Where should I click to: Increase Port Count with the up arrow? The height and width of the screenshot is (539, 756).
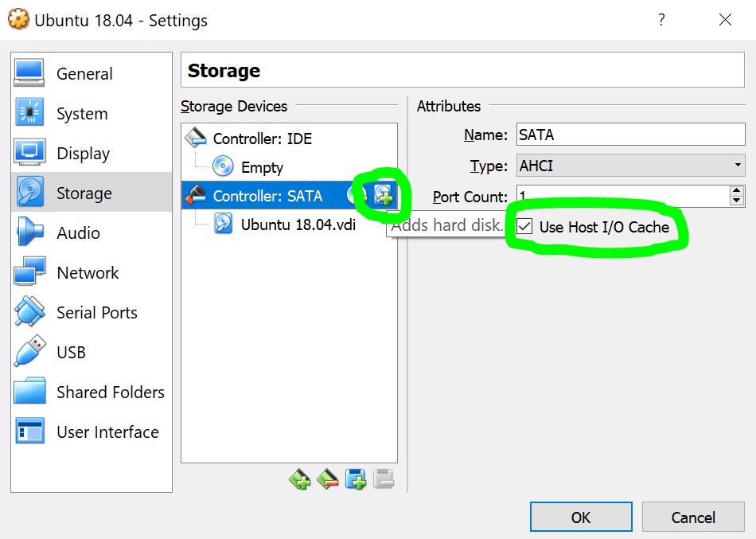pyautogui.click(x=737, y=191)
